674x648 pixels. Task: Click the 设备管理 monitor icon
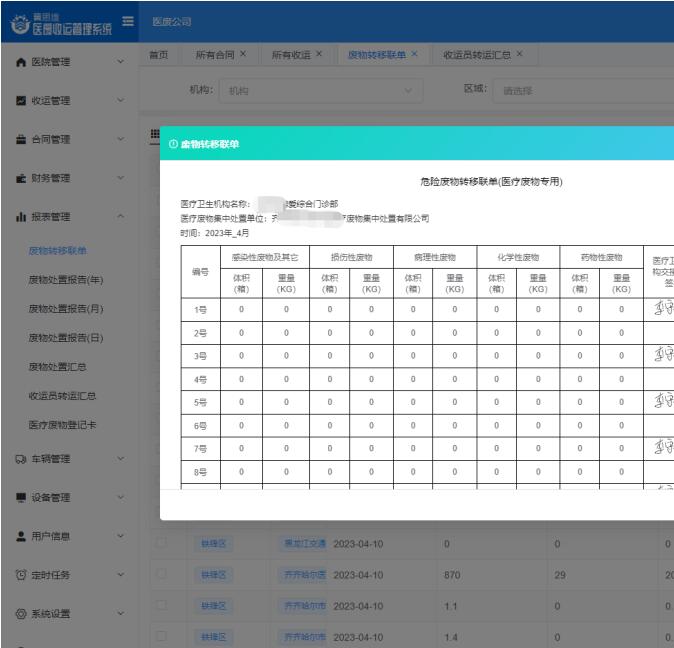click(21, 498)
